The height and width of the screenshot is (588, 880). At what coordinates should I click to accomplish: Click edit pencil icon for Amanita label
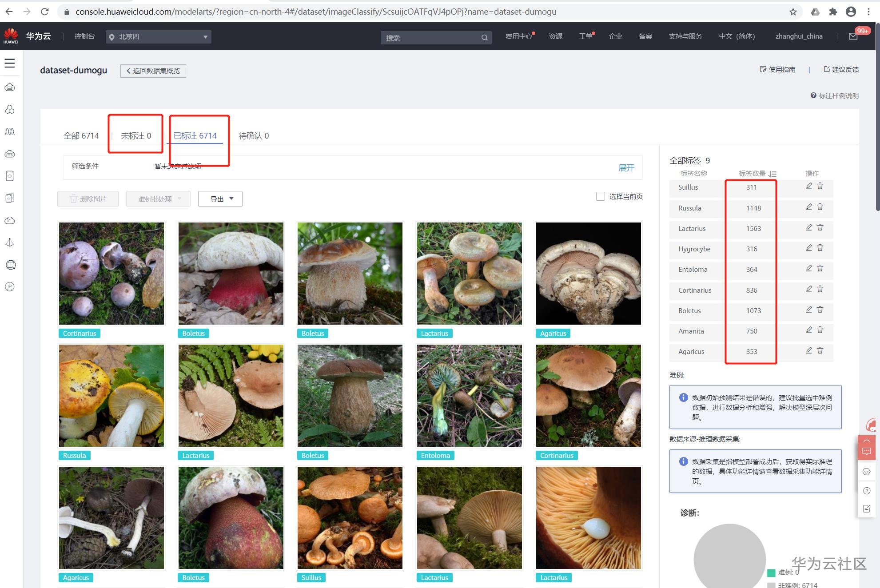coord(809,330)
